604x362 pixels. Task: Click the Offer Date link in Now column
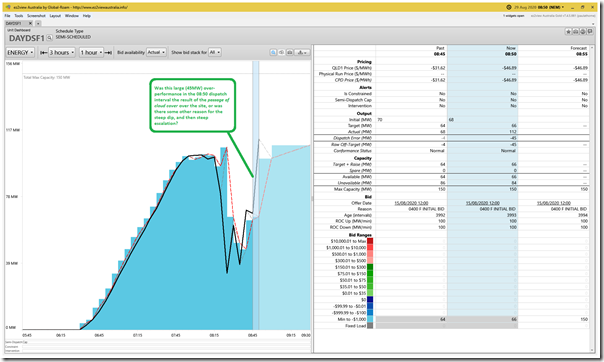[483, 203]
